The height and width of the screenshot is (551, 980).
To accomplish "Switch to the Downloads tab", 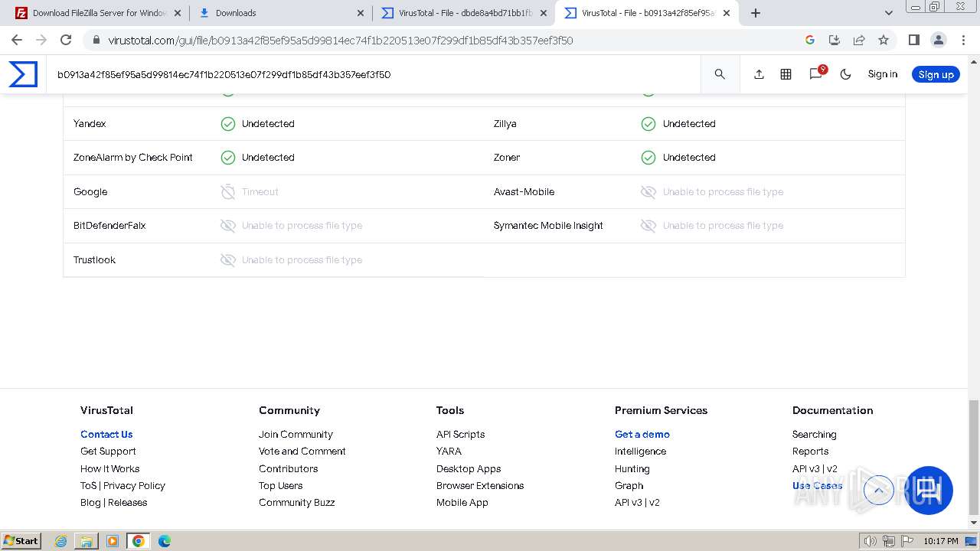I will [x=281, y=13].
